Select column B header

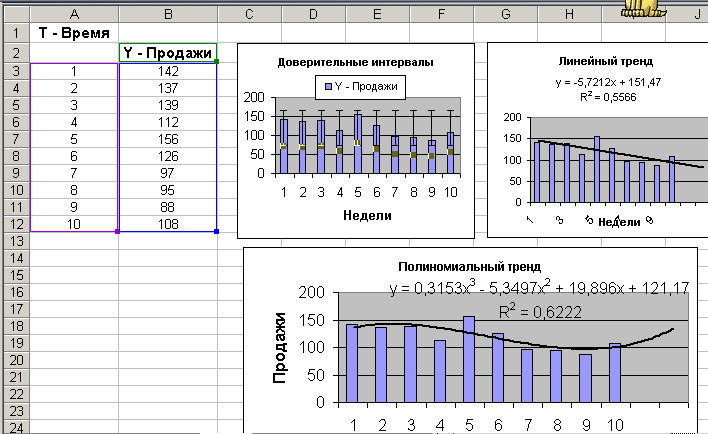(x=167, y=15)
